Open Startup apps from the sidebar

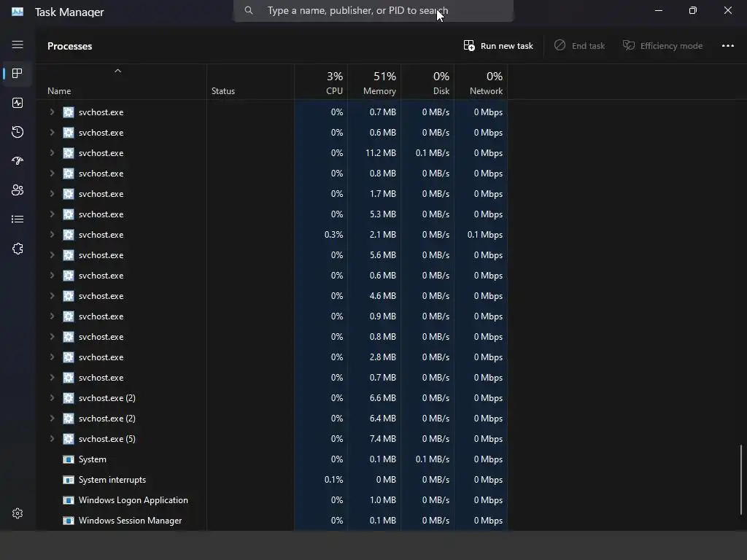coord(18,161)
